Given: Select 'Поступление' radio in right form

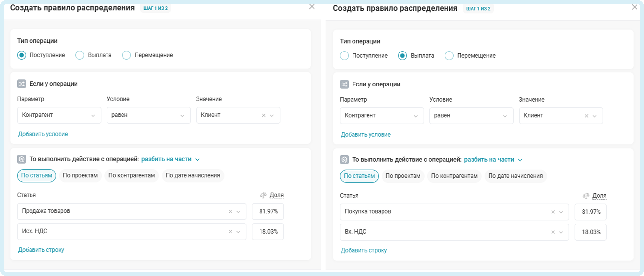Looking at the screenshot, I should tap(344, 56).
